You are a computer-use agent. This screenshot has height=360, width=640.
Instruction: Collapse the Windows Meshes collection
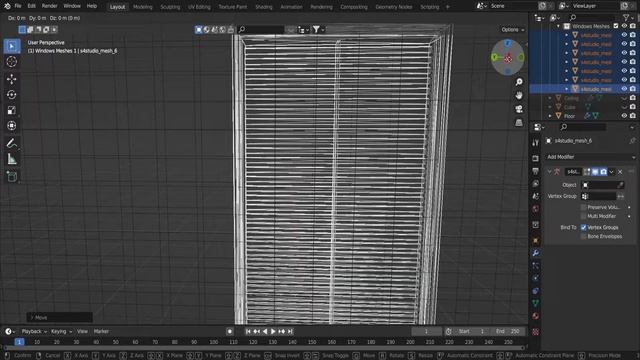(558, 26)
